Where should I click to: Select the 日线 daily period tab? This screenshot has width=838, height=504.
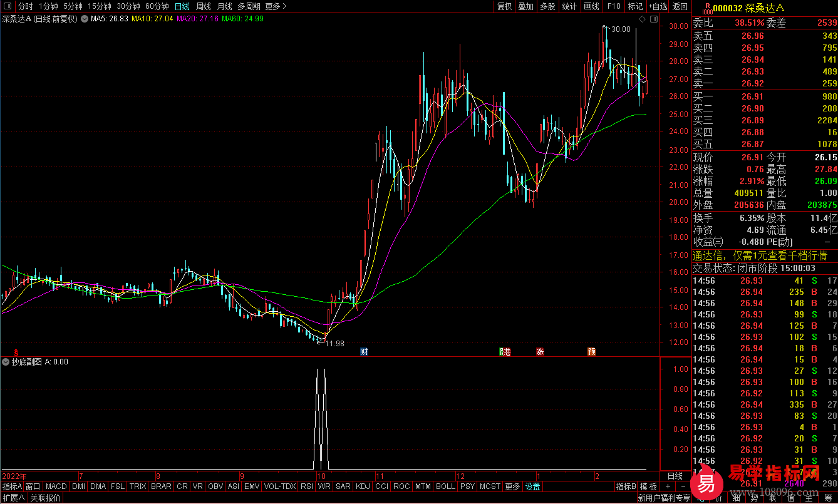coord(182,6)
